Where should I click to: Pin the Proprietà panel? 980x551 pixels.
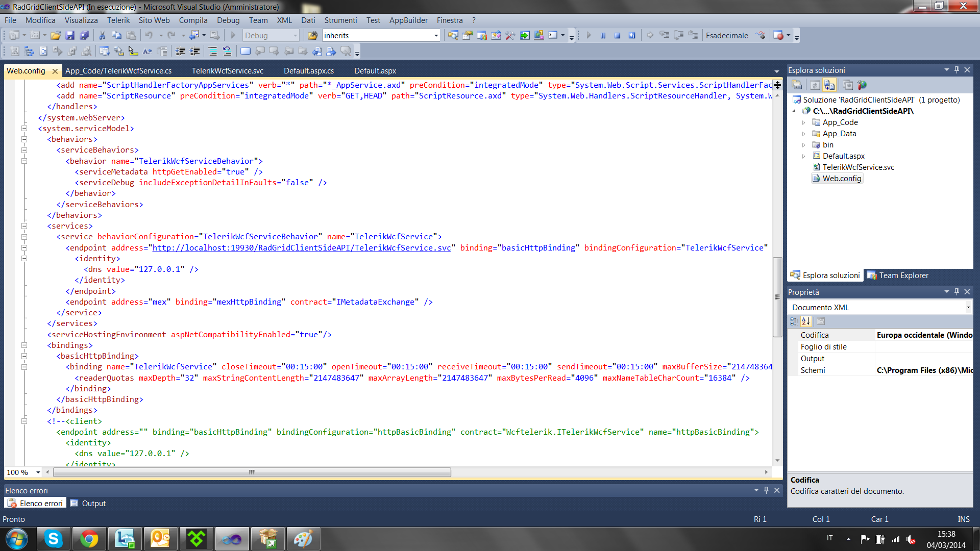tap(957, 292)
